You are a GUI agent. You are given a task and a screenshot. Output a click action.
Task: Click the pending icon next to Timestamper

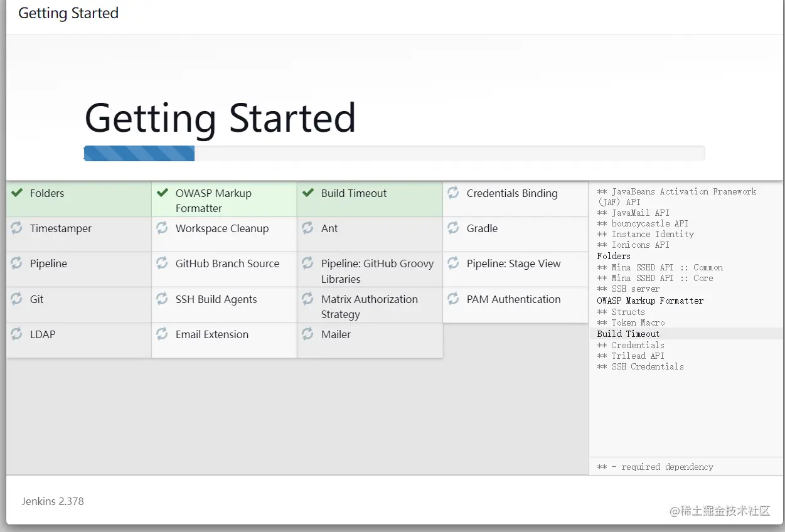16,228
